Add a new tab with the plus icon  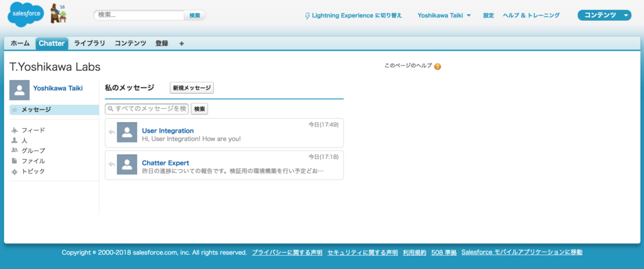pyautogui.click(x=182, y=43)
